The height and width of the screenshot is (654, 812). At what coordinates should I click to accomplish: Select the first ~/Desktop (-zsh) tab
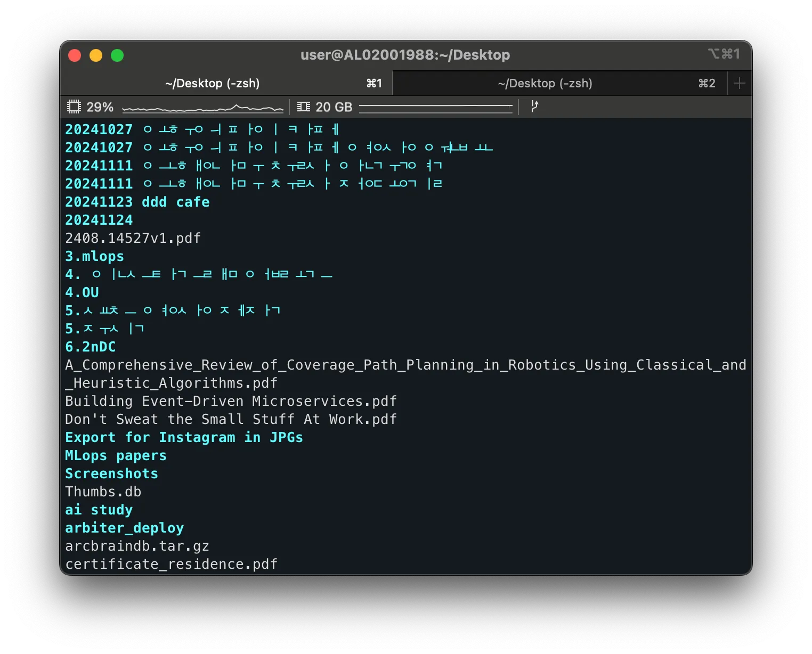tap(212, 83)
